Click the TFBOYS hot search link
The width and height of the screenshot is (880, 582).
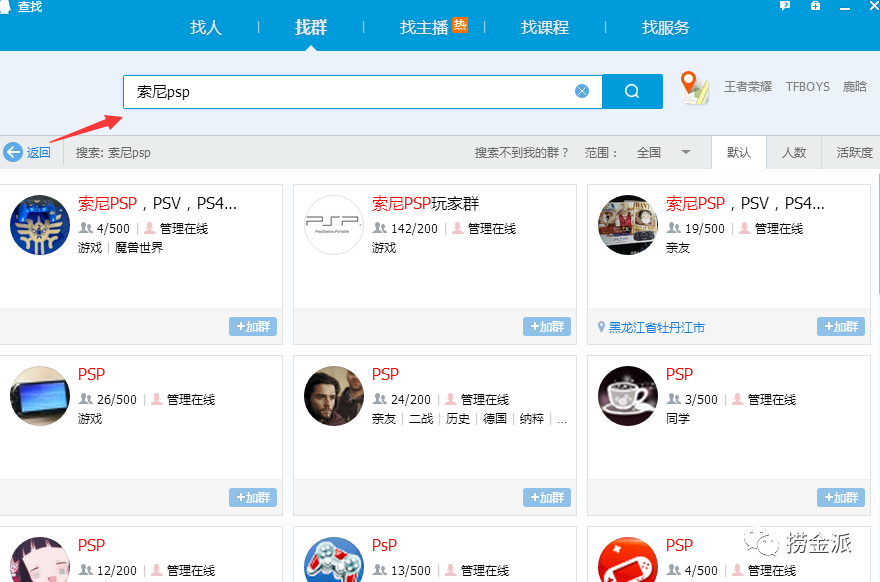[807, 87]
